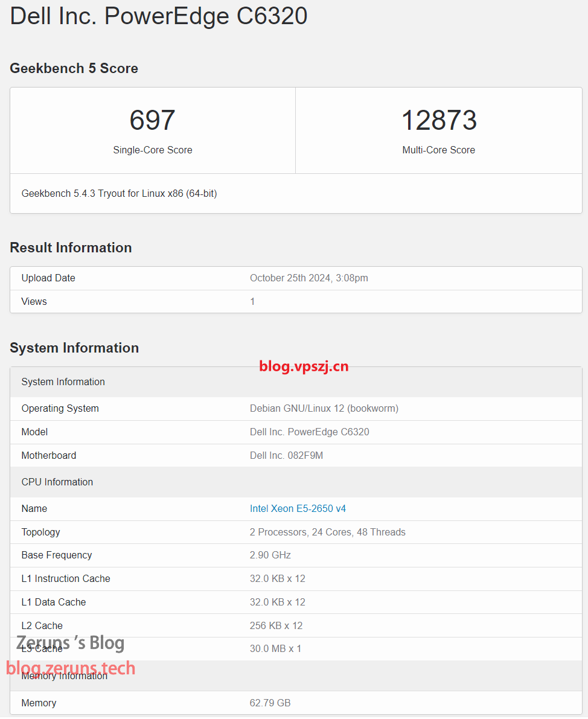Click the motherboard value Dell Inc. 082F9M
588x719 pixels.
click(286, 455)
